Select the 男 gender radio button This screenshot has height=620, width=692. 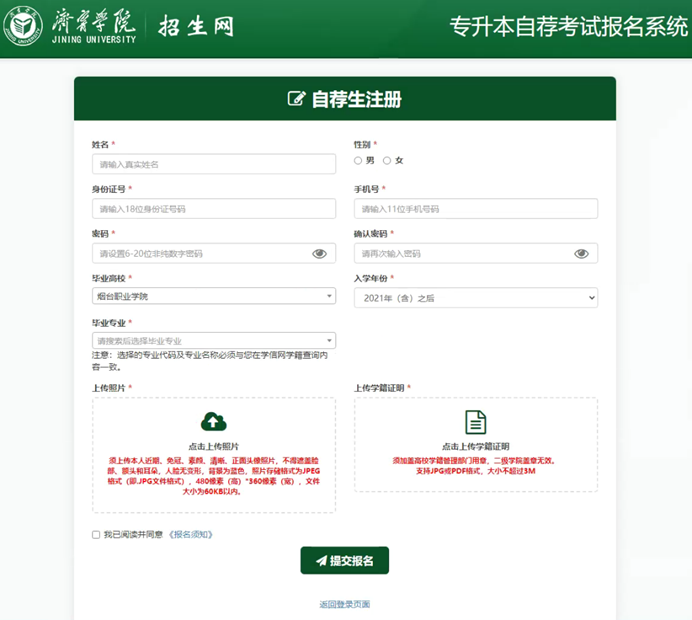point(359,161)
